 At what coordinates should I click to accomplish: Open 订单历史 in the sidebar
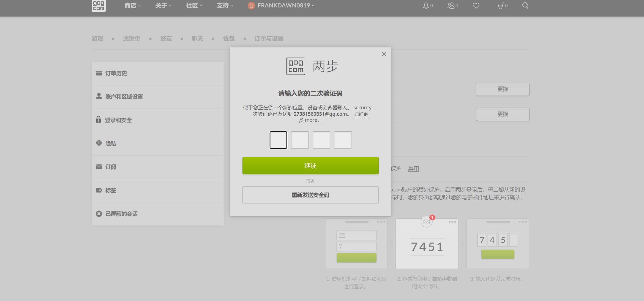tap(158, 73)
